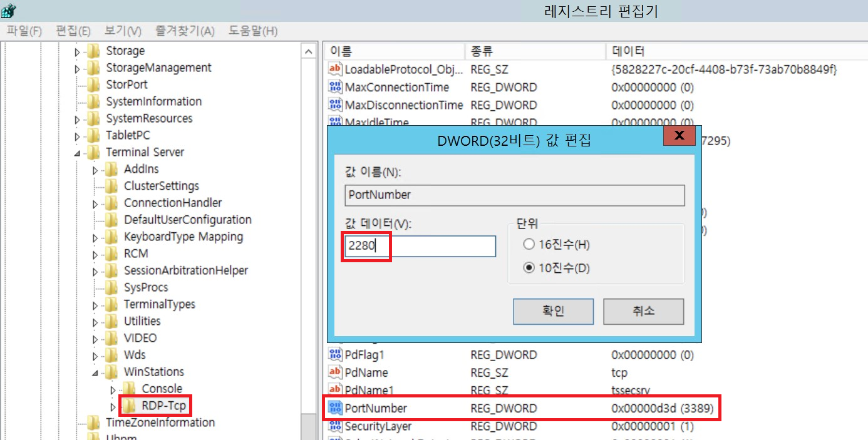
Task: Expand the RDP-Tcp tree node arrow
Action: point(113,406)
